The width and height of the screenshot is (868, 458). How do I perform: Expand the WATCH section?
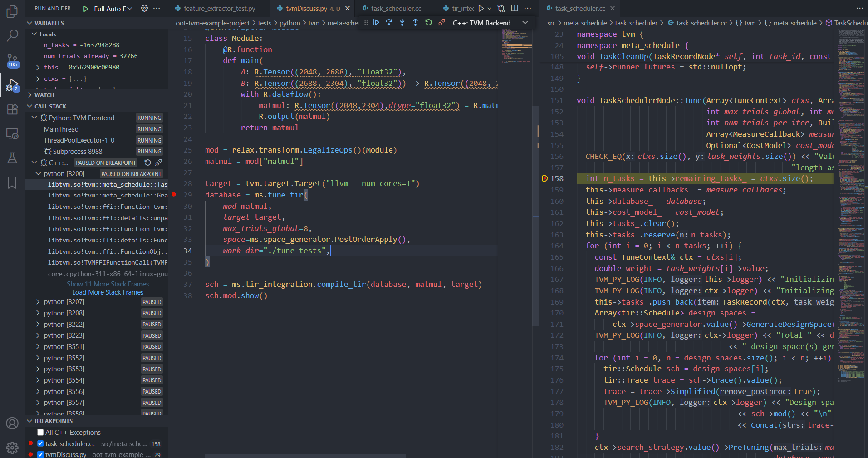[x=44, y=95]
